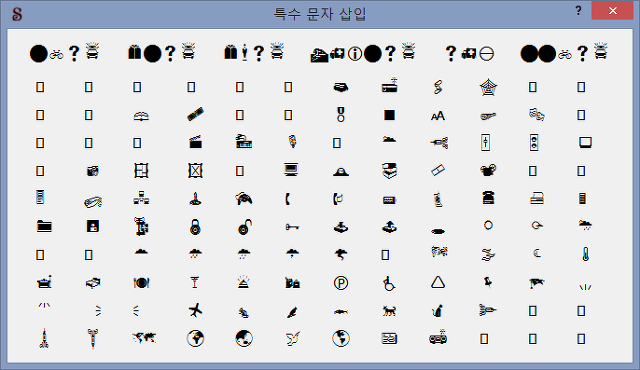Image resolution: width=640 pixels, height=370 pixels.
Task: Pick the circled i info recent character
Action: pyautogui.click(x=355, y=53)
